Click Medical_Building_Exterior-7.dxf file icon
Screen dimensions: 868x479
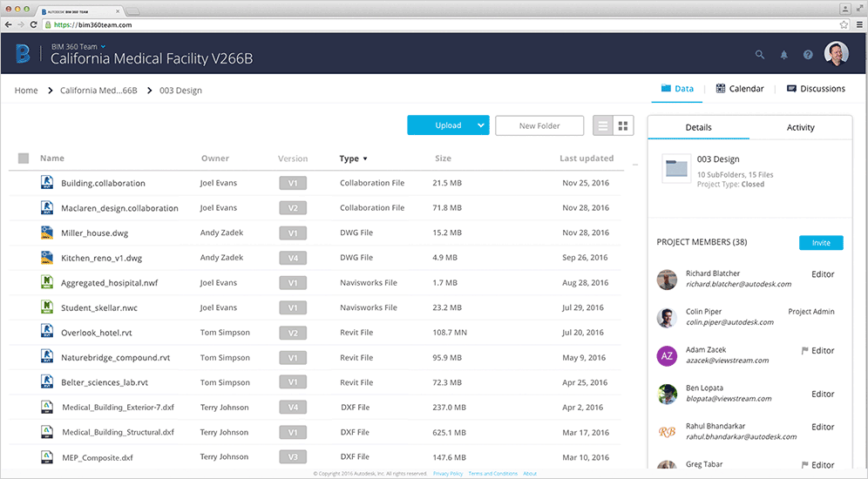(47, 407)
